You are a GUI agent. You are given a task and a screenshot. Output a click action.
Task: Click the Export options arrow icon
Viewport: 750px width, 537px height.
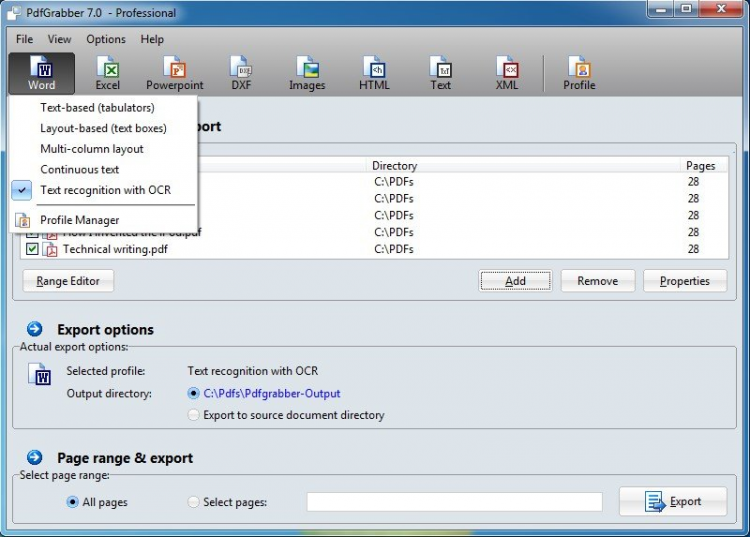coord(34,329)
